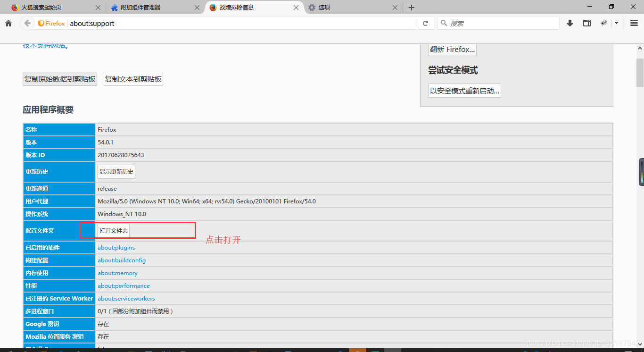
Task: Reload the current about:support page
Action: click(x=425, y=23)
